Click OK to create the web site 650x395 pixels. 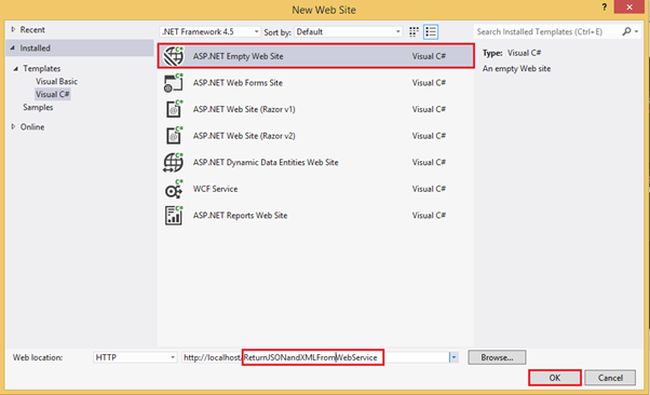555,378
